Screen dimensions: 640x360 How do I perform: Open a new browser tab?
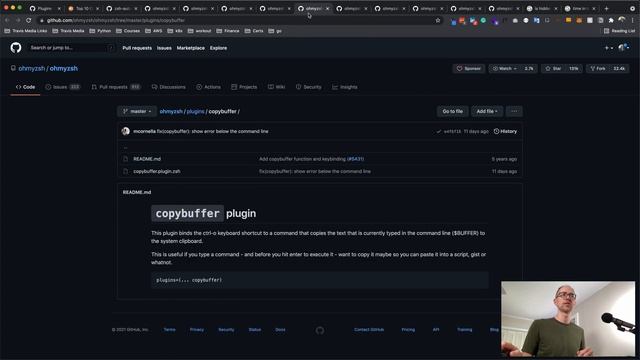tap(607, 8)
